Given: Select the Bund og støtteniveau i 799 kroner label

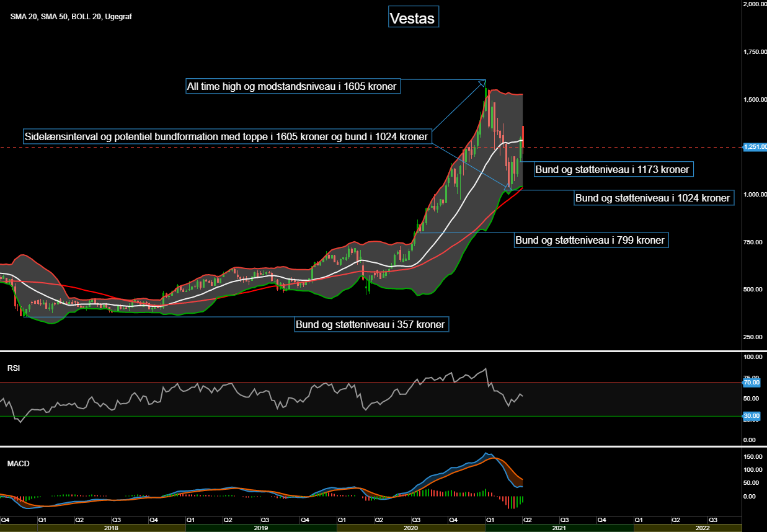Looking at the screenshot, I should [x=591, y=240].
